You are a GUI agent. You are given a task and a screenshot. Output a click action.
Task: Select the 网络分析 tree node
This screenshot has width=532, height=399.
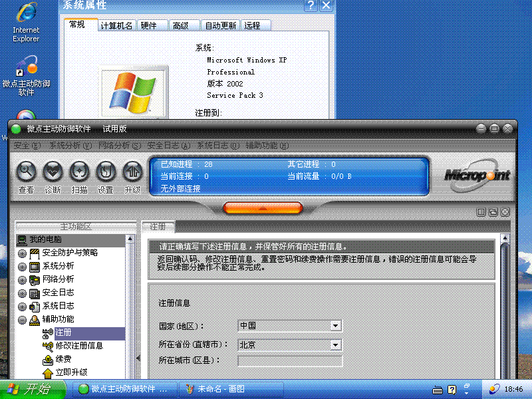(x=58, y=279)
